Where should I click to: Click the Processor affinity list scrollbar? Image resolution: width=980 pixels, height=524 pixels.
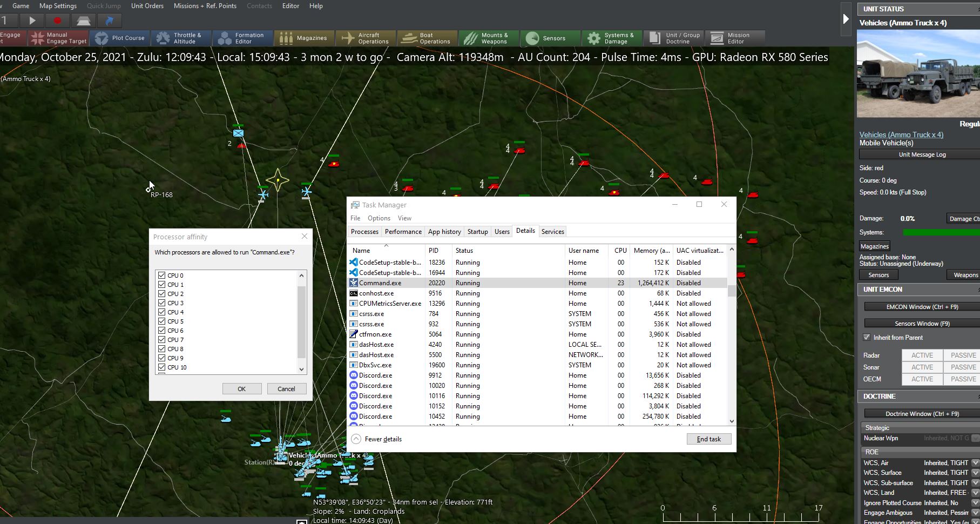coord(301,323)
